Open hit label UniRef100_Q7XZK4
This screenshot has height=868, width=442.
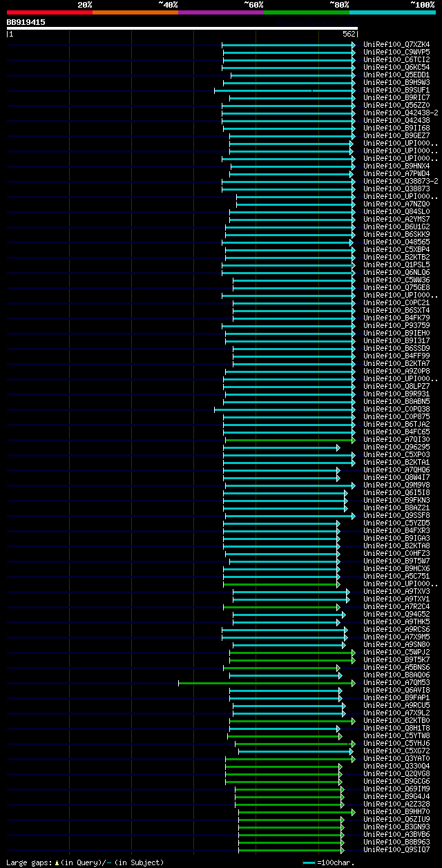point(396,44)
